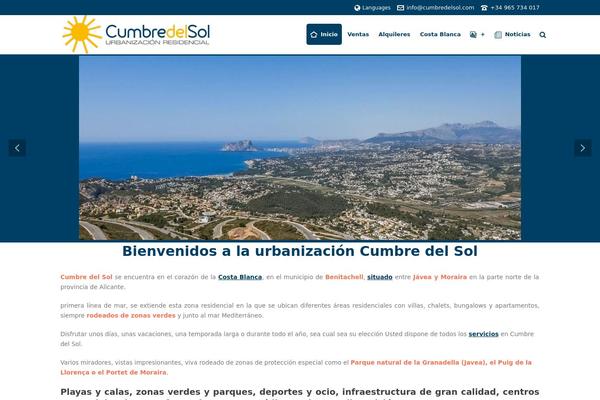The image size is (600, 400).
Task: Open the Languages selector
Action: (x=372, y=8)
